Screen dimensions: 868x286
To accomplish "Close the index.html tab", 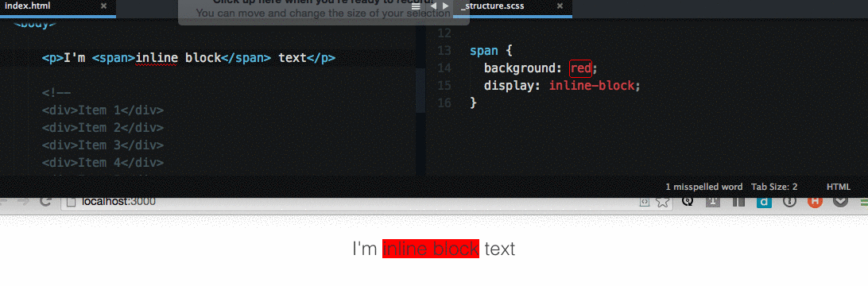I will (x=103, y=6).
